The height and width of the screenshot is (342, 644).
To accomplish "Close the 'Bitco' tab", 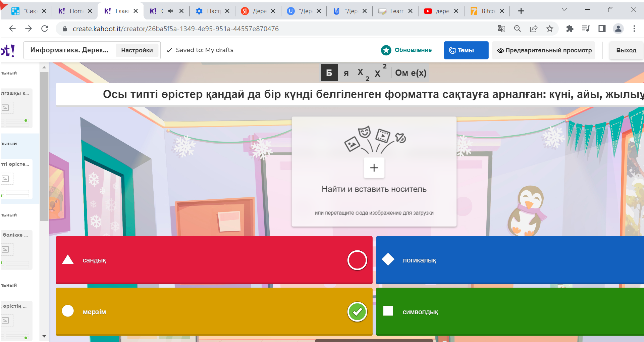I will [x=502, y=11].
